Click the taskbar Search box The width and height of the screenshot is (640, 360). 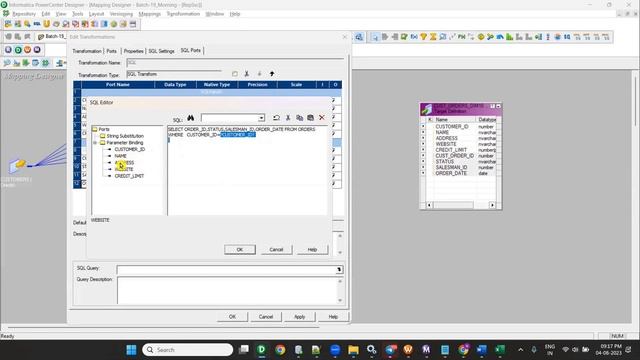point(188,350)
